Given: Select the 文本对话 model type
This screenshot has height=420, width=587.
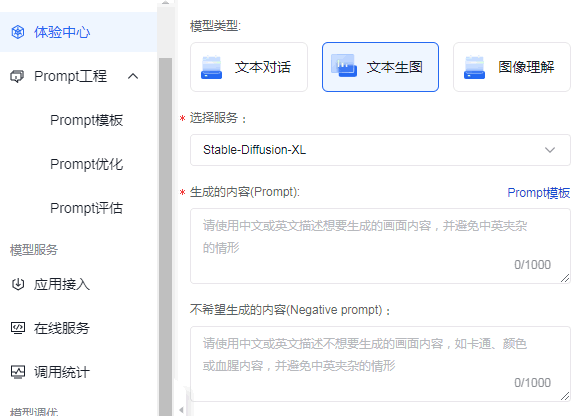Looking at the screenshot, I should point(249,67).
